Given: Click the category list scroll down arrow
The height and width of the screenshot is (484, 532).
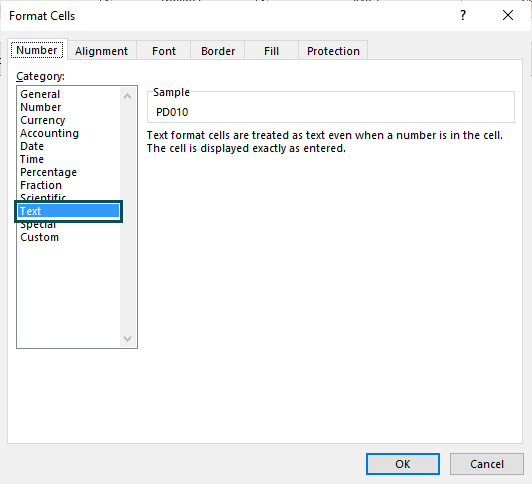Looking at the screenshot, I should click(x=128, y=338).
